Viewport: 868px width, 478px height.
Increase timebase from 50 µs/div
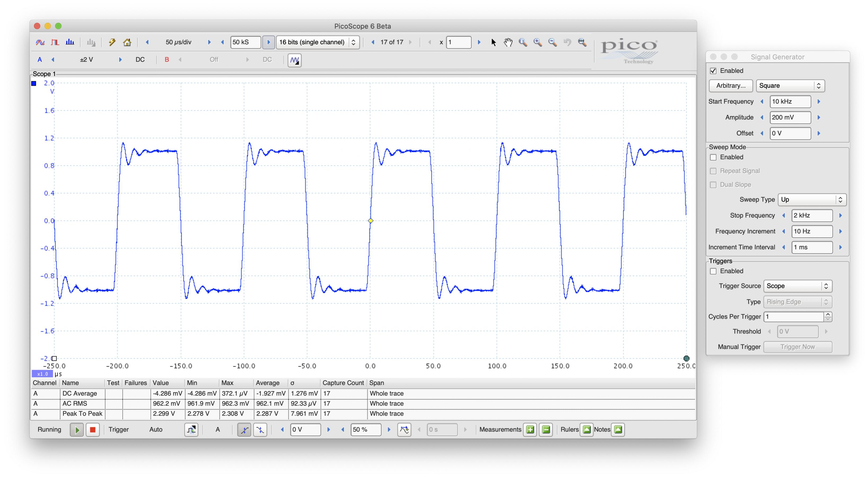click(209, 42)
